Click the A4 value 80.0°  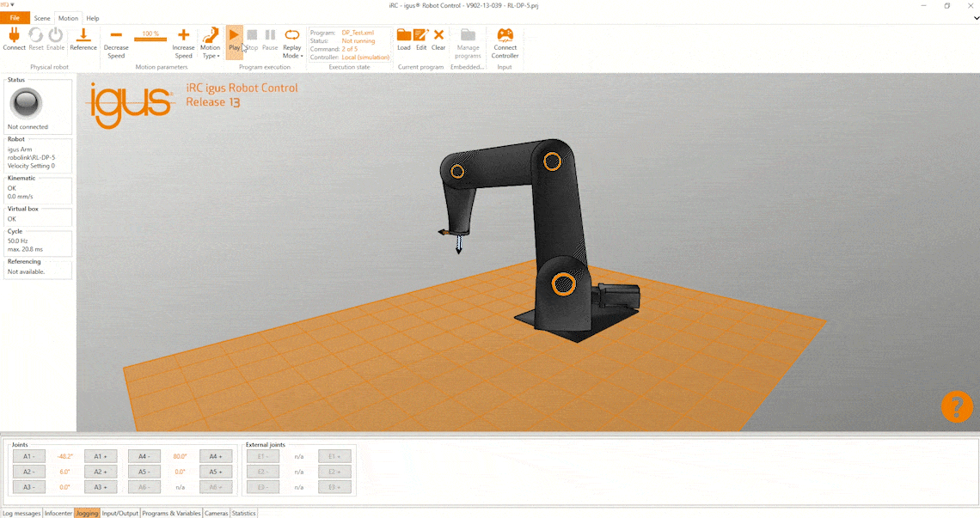(x=180, y=456)
